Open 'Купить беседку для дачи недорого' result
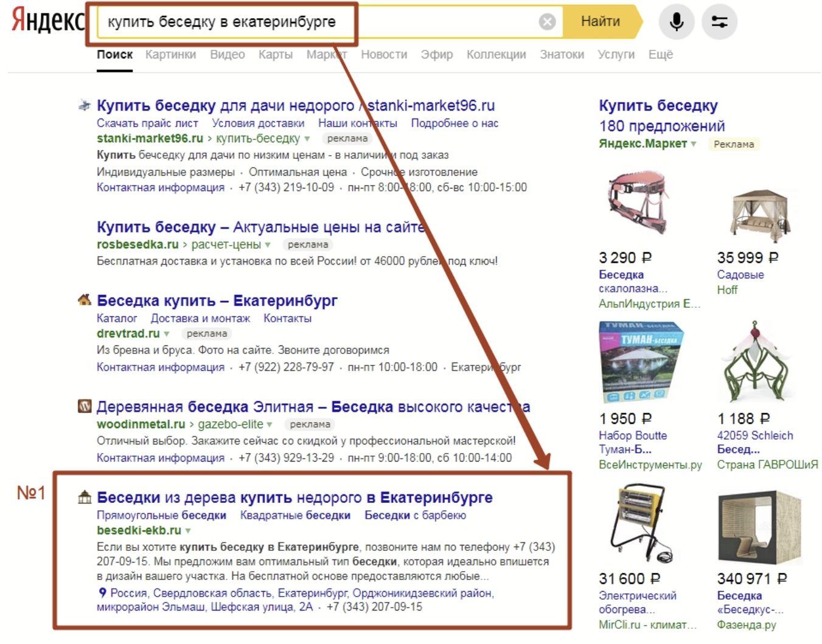The width and height of the screenshot is (822, 644). click(x=296, y=106)
